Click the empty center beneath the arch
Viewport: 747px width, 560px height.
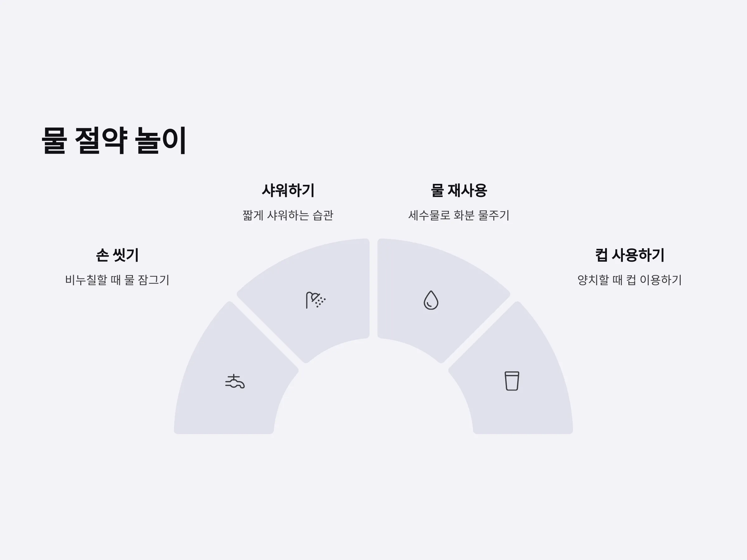tap(374, 398)
